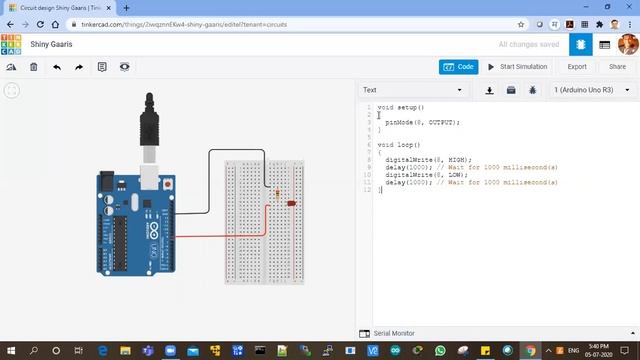640x360 pixels.
Task: Open the Notes tool
Action: (102, 67)
